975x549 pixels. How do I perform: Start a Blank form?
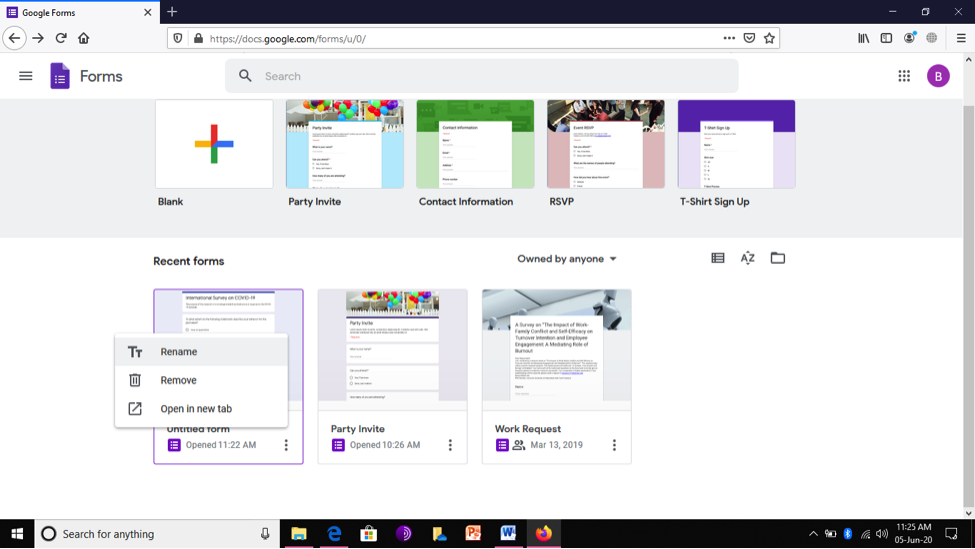[x=214, y=144]
